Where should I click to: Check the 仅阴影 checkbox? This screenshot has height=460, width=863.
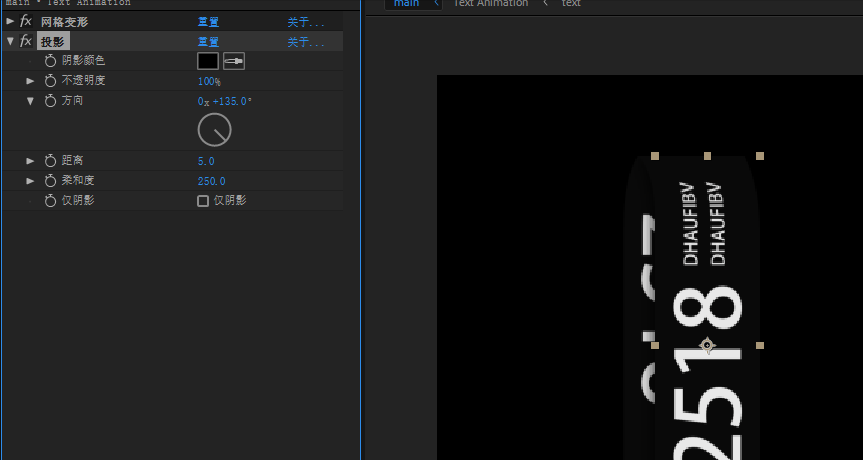(203, 201)
